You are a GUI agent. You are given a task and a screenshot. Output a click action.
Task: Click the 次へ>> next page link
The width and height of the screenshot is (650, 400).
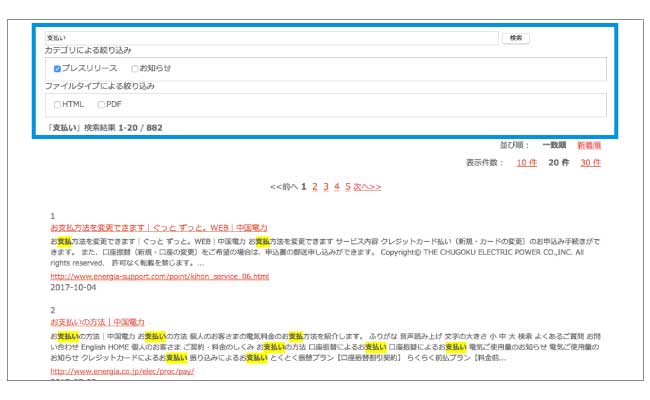click(366, 186)
